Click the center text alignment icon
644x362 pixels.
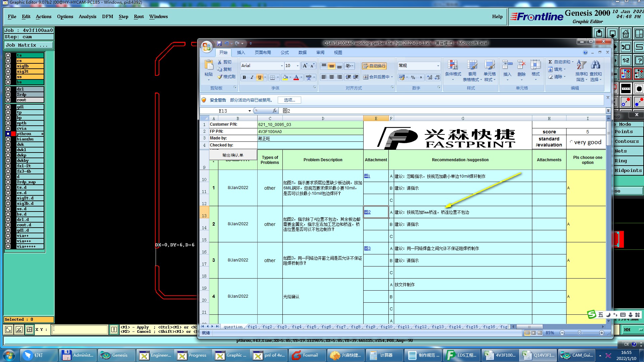tap(331, 77)
